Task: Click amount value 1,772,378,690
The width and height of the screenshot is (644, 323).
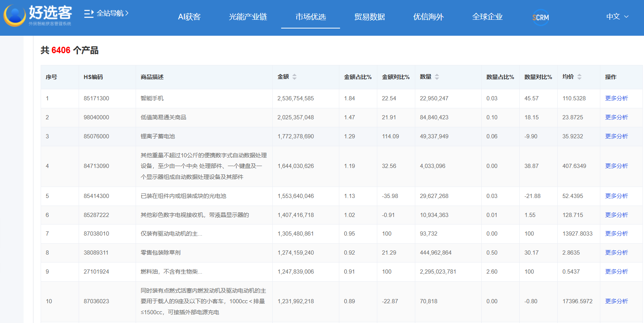Action: (x=296, y=136)
